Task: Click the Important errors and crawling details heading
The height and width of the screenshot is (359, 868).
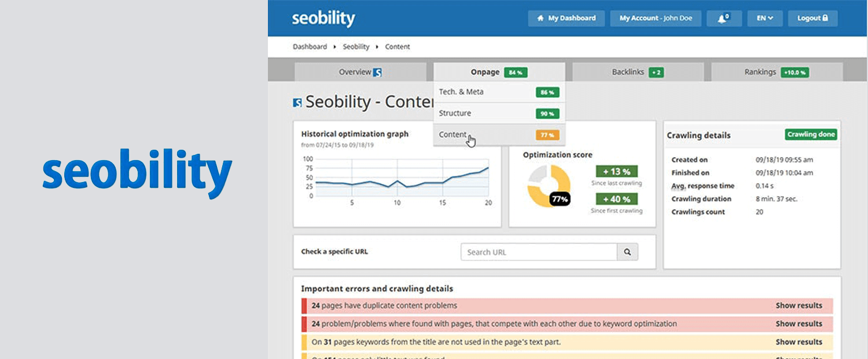Action: [x=377, y=288]
